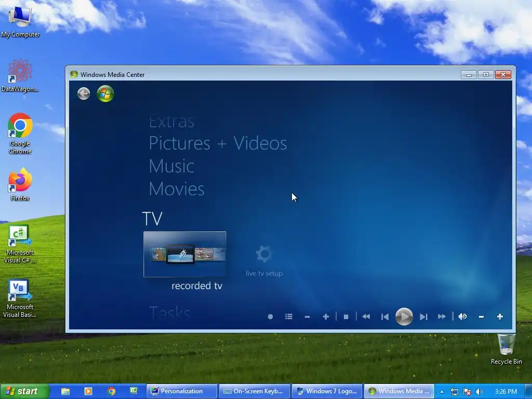Select Firefox desktop shortcut
Screen dimensions: 532x399
pos(20,184)
